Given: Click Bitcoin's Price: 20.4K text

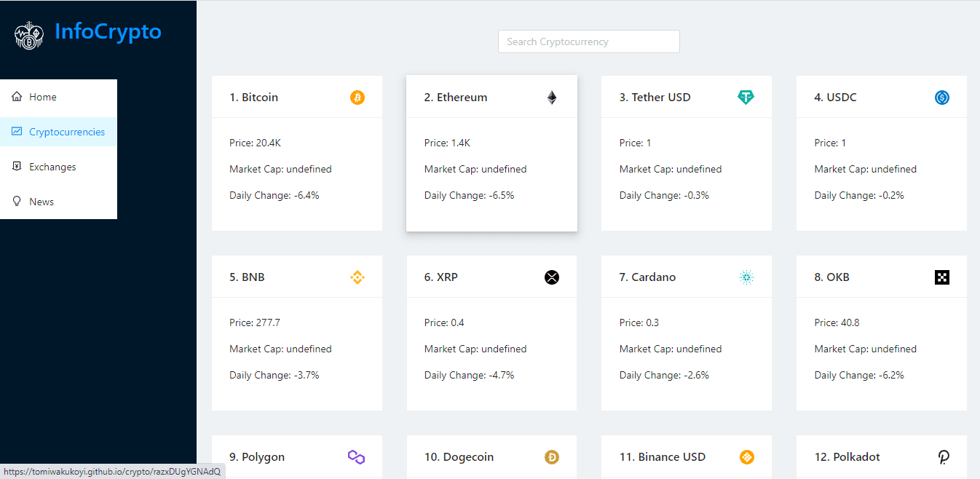Looking at the screenshot, I should (255, 143).
